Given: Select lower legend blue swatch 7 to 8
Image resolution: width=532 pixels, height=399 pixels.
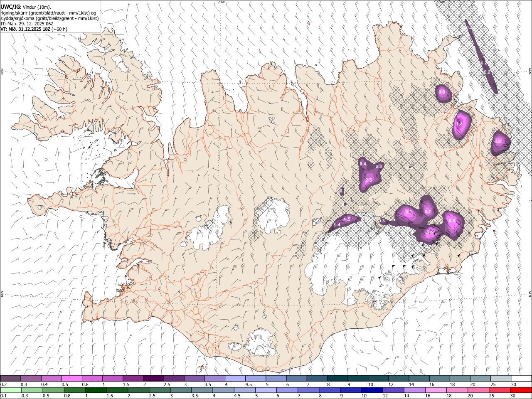Looking at the screenshot, I should (308, 390).
